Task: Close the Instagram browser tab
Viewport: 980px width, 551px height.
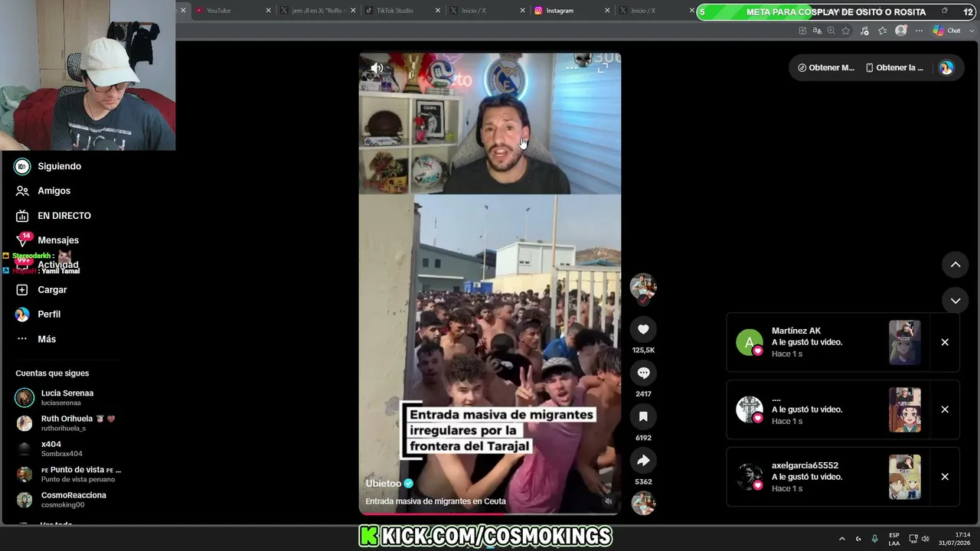Action: 607,11
